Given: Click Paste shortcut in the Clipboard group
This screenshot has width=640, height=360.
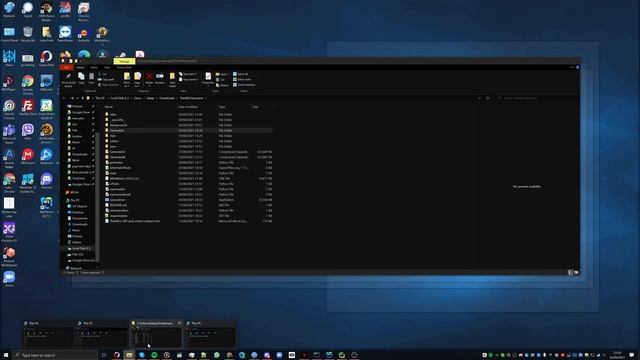Looking at the screenshot, I should coord(108,85).
